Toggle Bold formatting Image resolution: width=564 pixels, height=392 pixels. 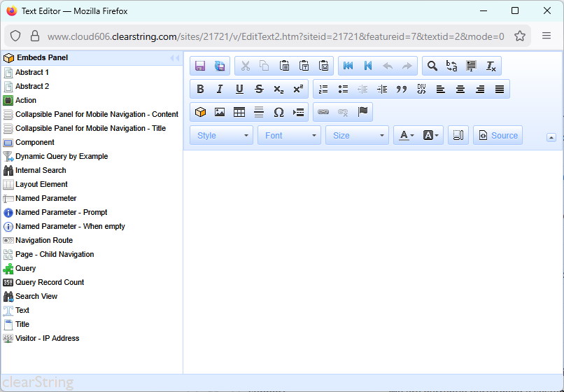200,90
